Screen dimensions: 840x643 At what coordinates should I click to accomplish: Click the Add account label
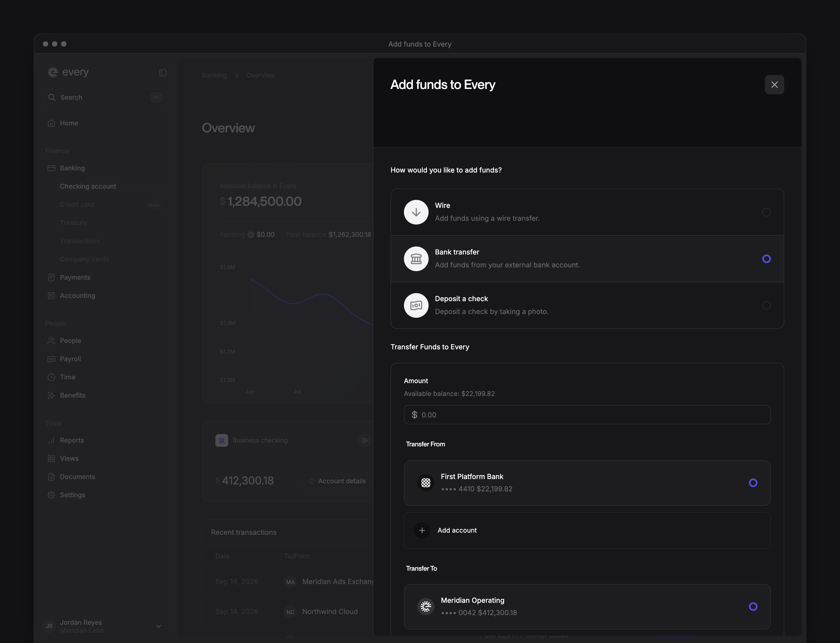tap(457, 530)
